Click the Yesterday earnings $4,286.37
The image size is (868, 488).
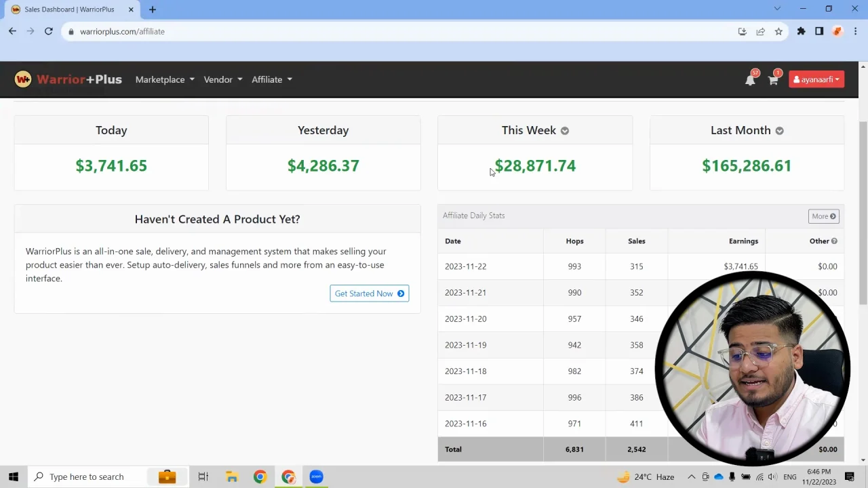[x=323, y=166]
